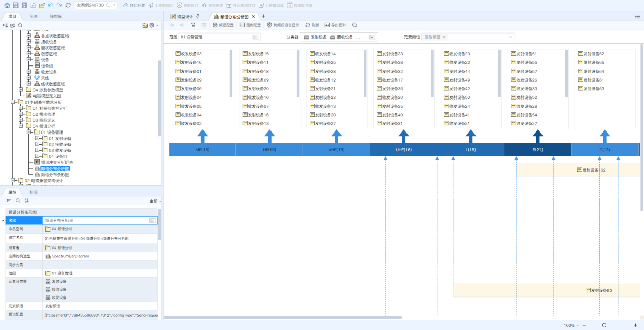This screenshot has height=330, width=644.
Task: Click the search magnifier in diagram toolbar
Action: point(355,25)
